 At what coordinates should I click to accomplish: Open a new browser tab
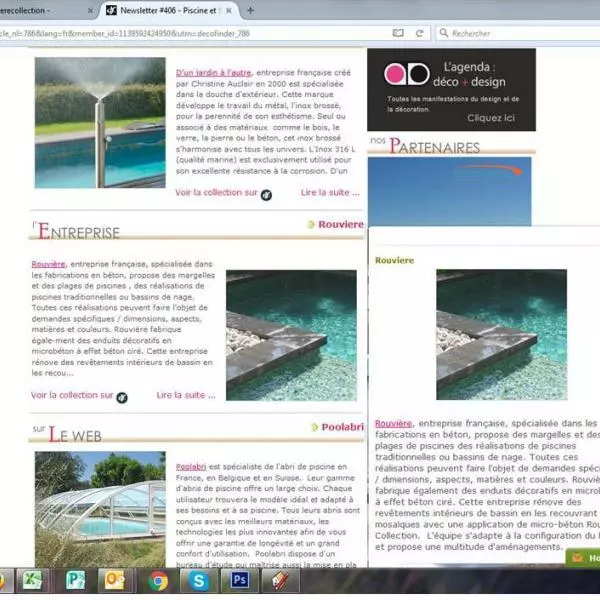point(250,10)
